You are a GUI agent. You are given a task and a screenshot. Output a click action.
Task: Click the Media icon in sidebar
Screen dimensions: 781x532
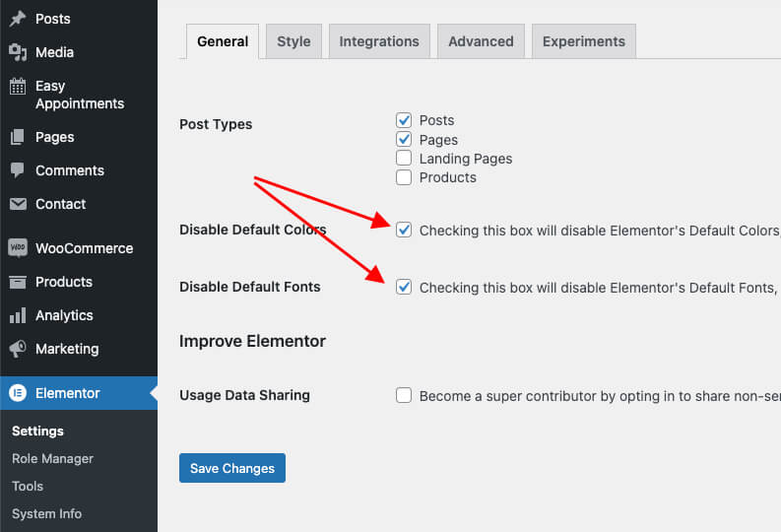click(18, 52)
